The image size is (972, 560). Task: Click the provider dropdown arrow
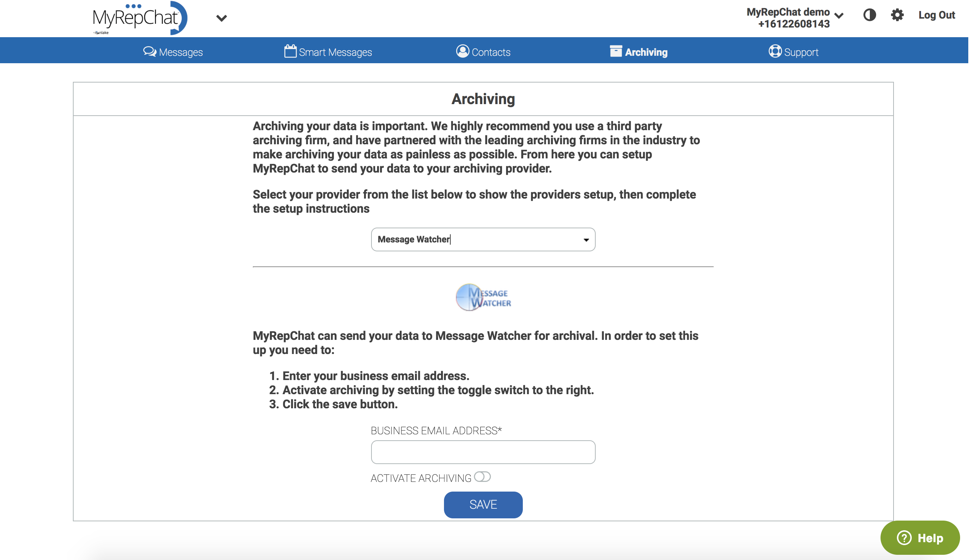pos(586,239)
